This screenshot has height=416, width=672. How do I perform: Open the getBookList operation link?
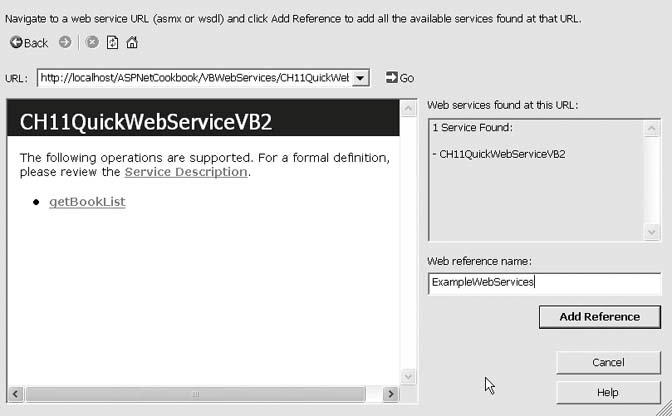(87, 202)
